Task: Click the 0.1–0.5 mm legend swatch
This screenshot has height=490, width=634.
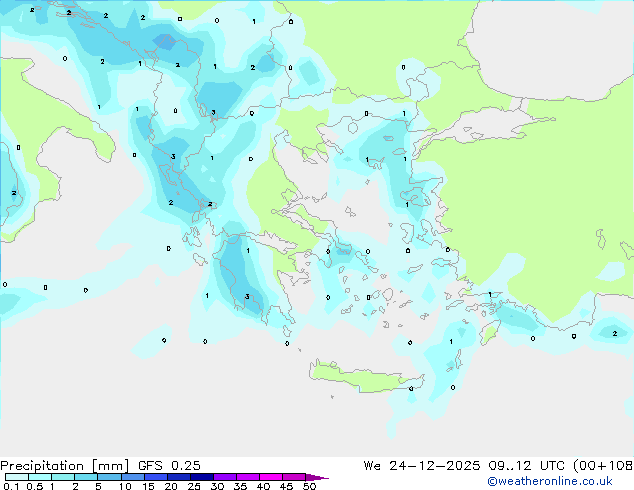Action: click(x=17, y=477)
